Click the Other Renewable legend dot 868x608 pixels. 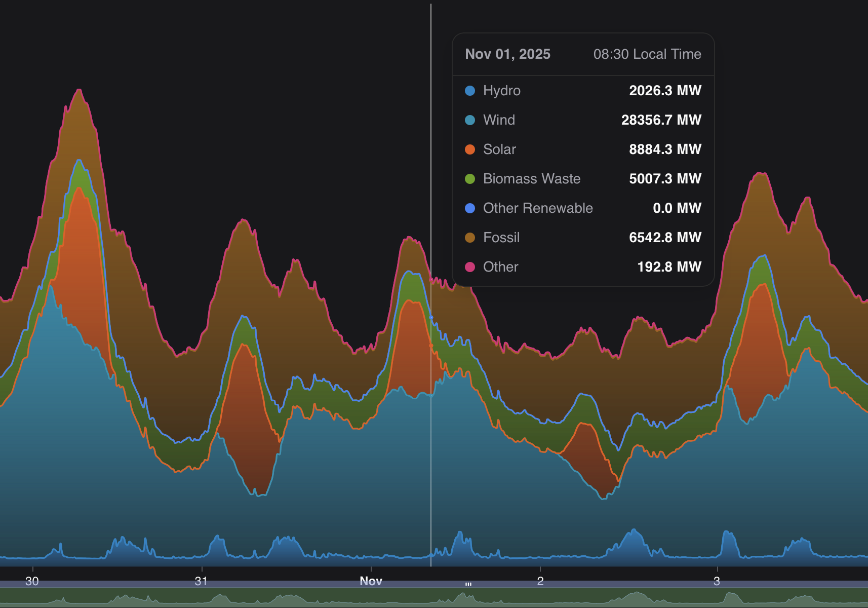pyautogui.click(x=470, y=208)
